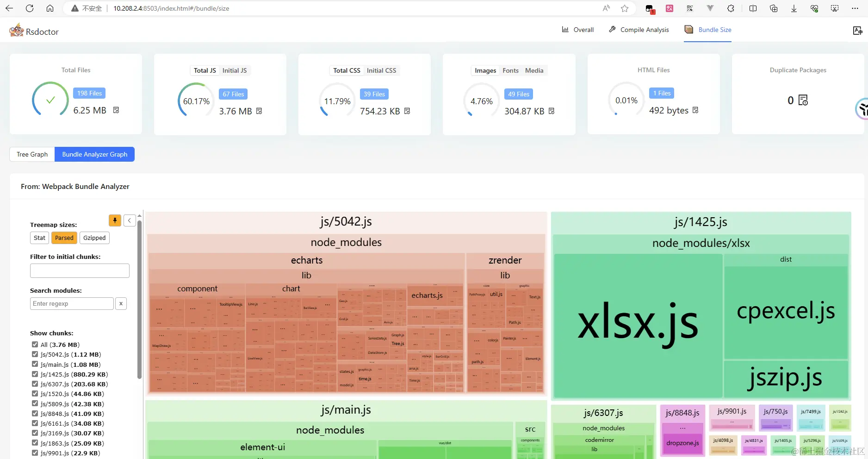Click the 67 Files badge
Viewport: 868px width, 459px height.
point(233,94)
